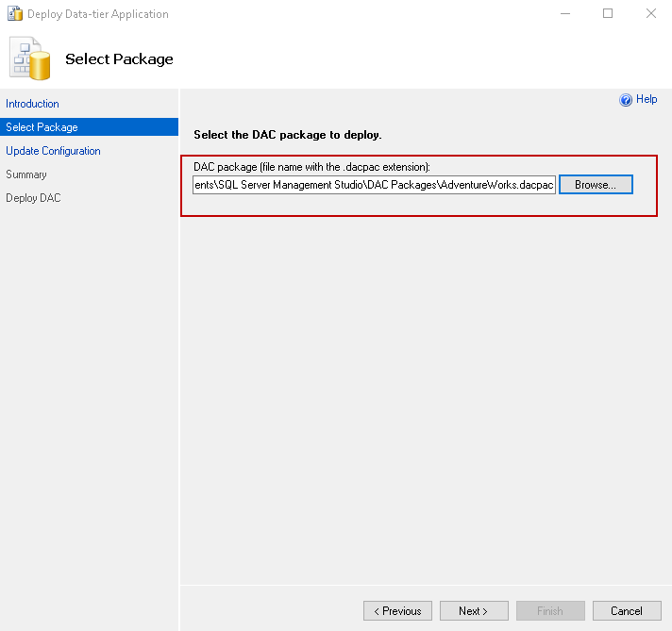Click the Browse... button
Screen dimensions: 672x631
(596, 185)
